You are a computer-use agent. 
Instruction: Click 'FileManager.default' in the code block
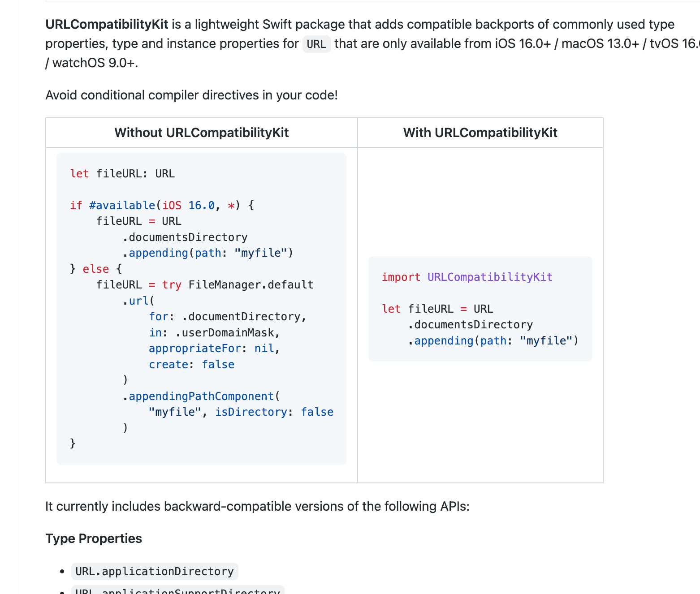(x=251, y=284)
